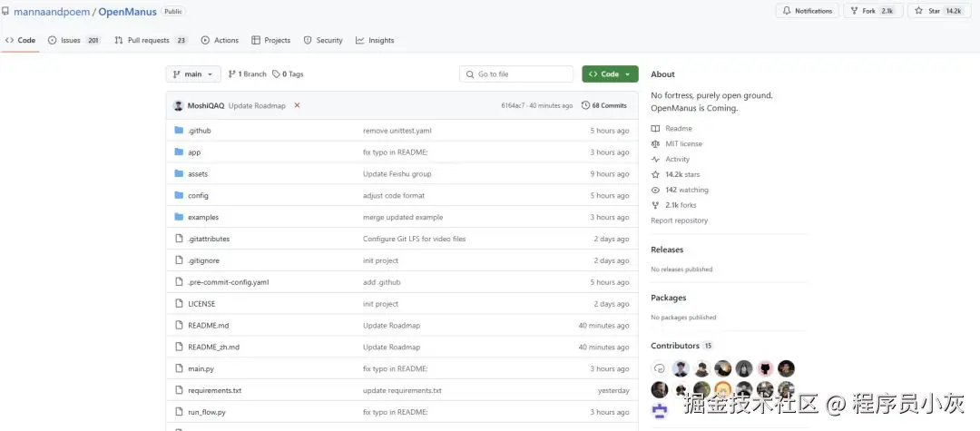The image size is (980, 431).
Task: Open the README_zh.md file name
Action: pyautogui.click(x=213, y=348)
